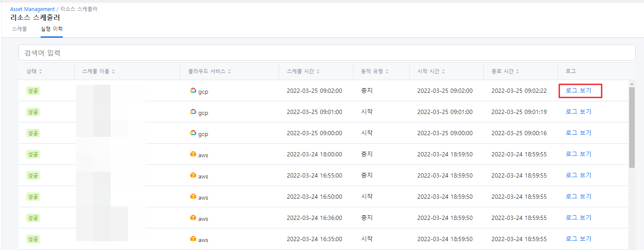Sort by 스케줄 이름 column sort arrows
Image resolution: width=644 pixels, height=250 pixels.
pyautogui.click(x=114, y=72)
